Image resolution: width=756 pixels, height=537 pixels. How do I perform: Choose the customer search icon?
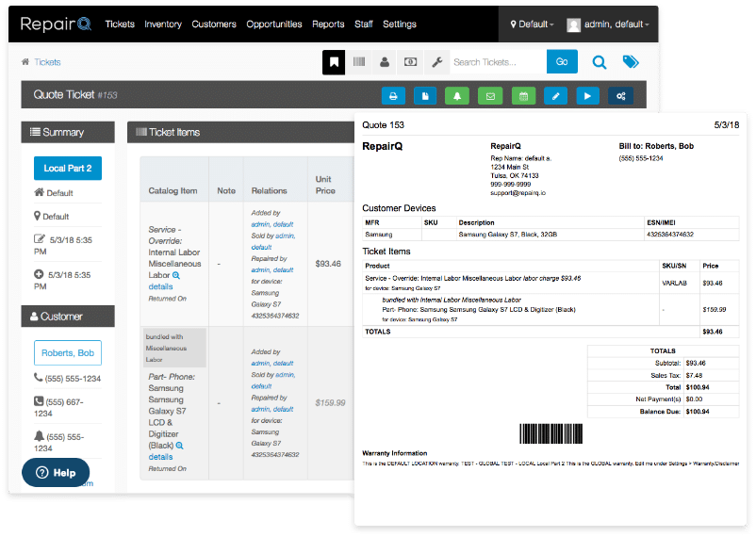click(x=385, y=62)
